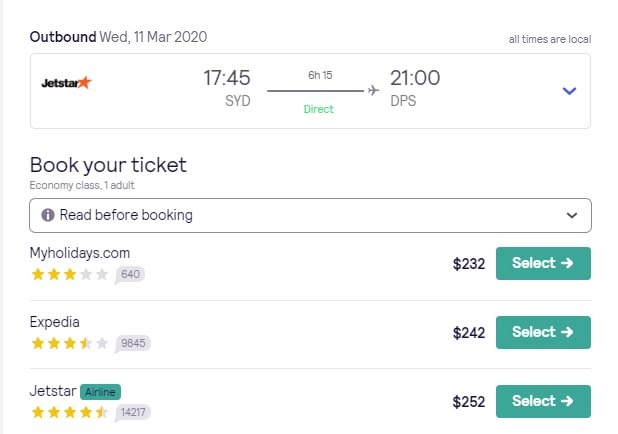Viewport: 618px width, 434px height.
Task: Select the Jetstar $252 offer
Action: point(543,401)
